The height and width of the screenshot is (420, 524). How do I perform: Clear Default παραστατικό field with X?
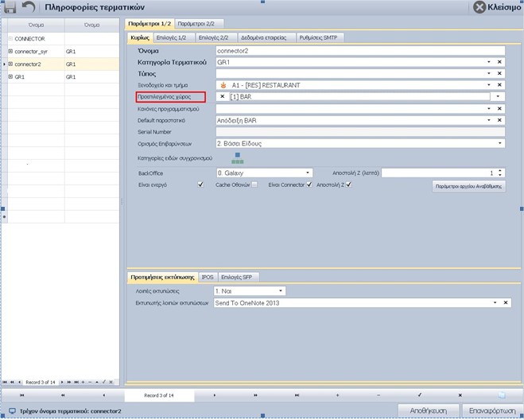(499, 120)
